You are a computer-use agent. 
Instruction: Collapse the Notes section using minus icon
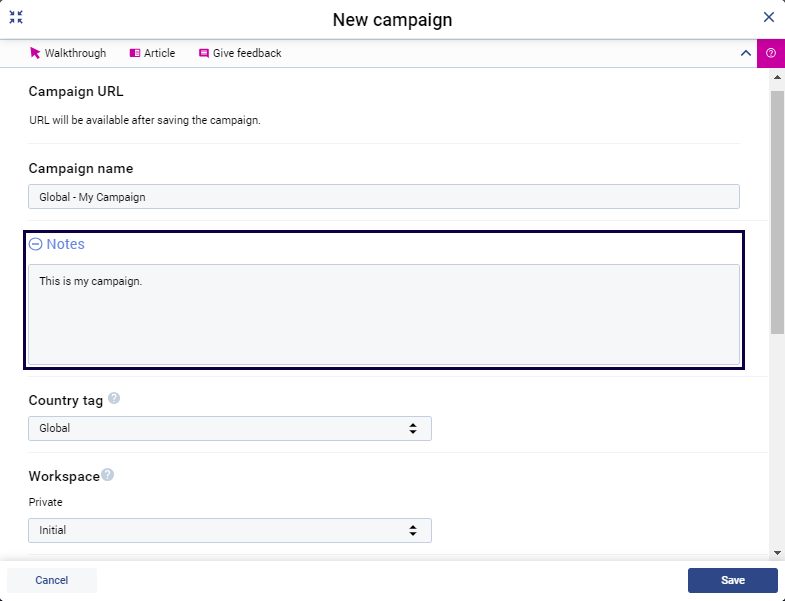(36, 244)
